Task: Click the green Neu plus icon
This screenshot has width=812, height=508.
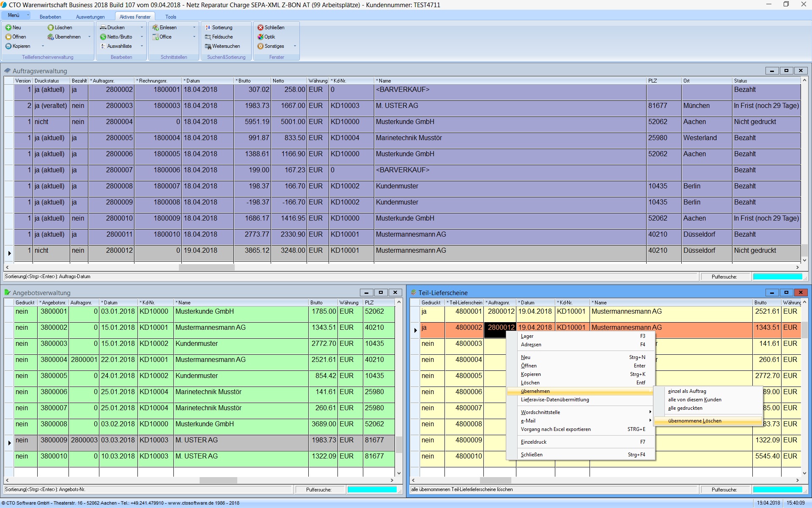Action: pos(8,28)
